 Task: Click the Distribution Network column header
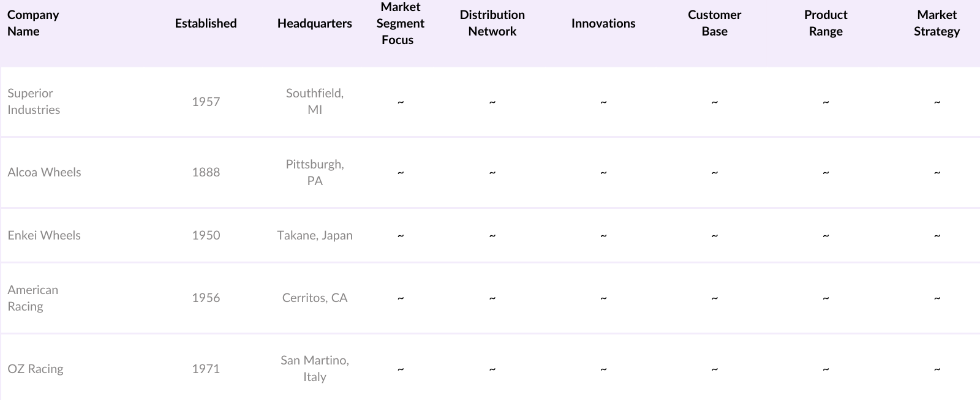click(492, 23)
